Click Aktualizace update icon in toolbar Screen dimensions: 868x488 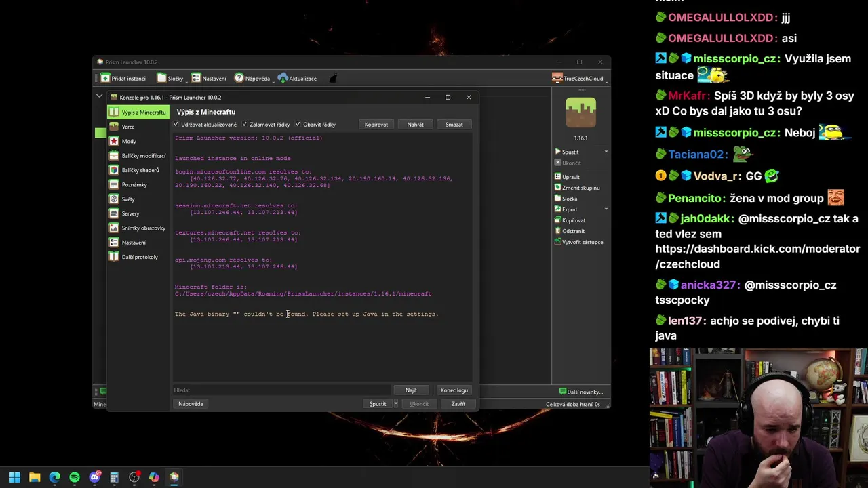click(x=283, y=79)
